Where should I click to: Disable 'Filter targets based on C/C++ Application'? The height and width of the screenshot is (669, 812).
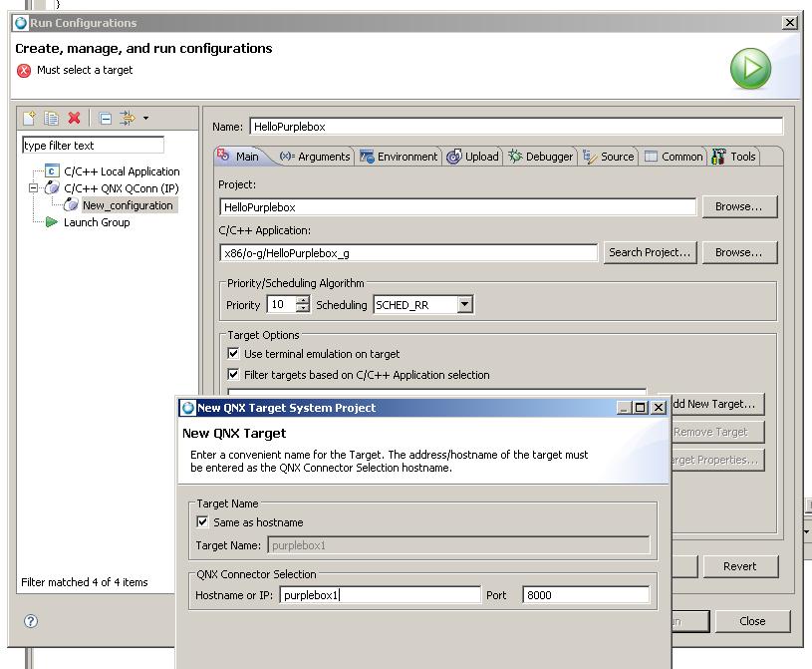click(x=234, y=375)
